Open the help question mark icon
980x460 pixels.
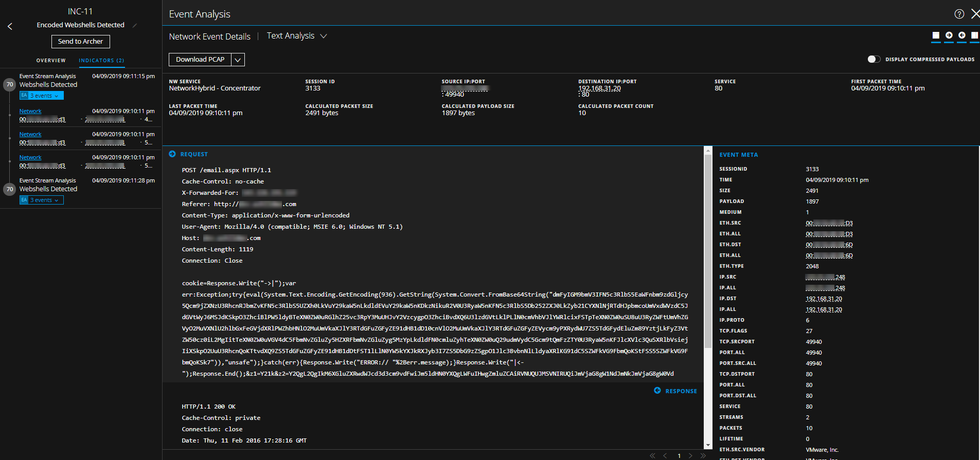pos(959,14)
